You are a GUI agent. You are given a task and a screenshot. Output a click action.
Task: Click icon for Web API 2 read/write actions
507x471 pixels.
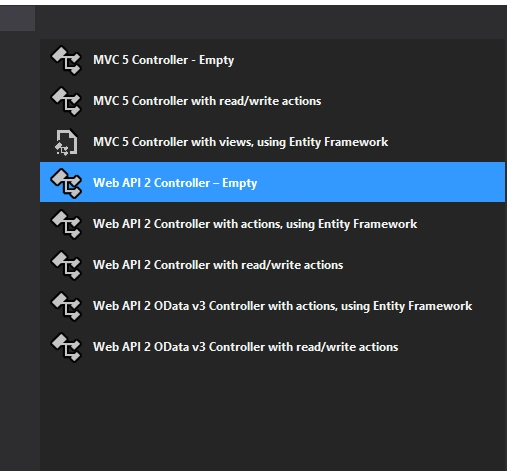click(x=66, y=265)
